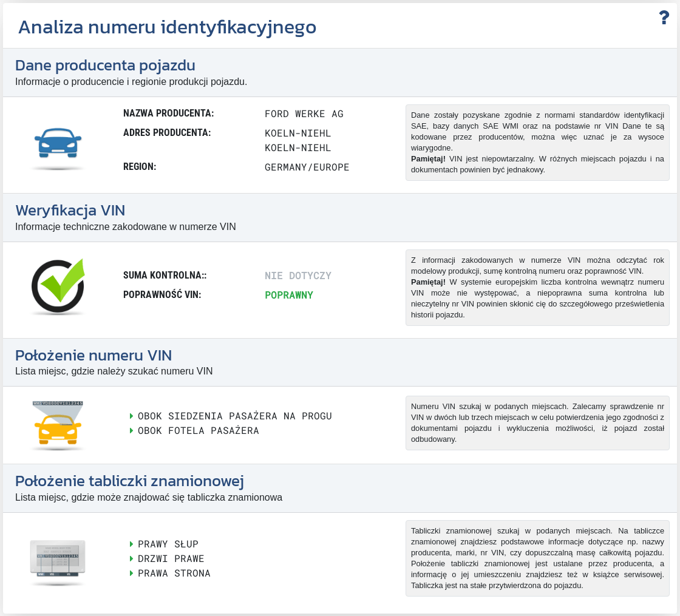Click info box starting 'Numeru VIN szukaj'
Image resolution: width=680 pixels, height=616 pixels.
537,423
